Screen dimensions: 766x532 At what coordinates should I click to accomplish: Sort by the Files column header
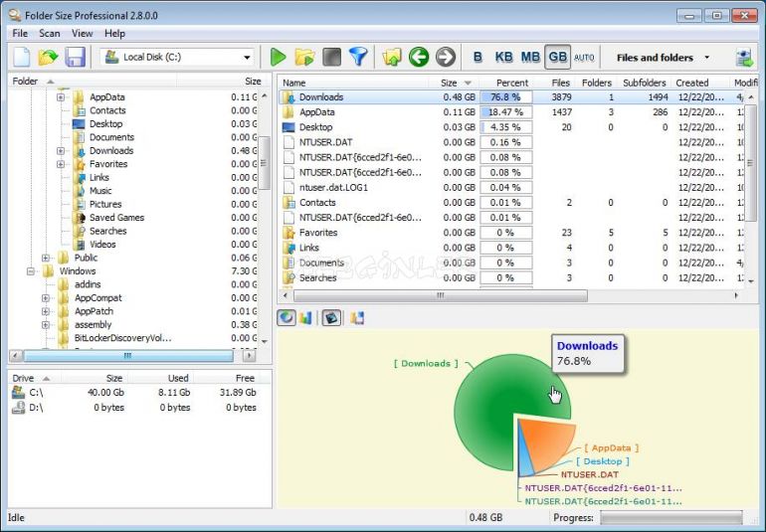pyautogui.click(x=555, y=83)
